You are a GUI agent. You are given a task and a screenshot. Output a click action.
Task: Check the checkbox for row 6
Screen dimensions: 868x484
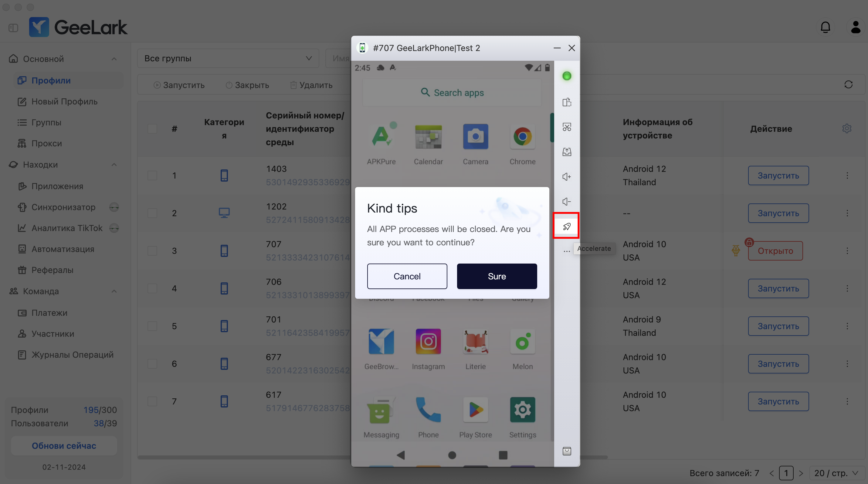pyautogui.click(x=152, y=364)
